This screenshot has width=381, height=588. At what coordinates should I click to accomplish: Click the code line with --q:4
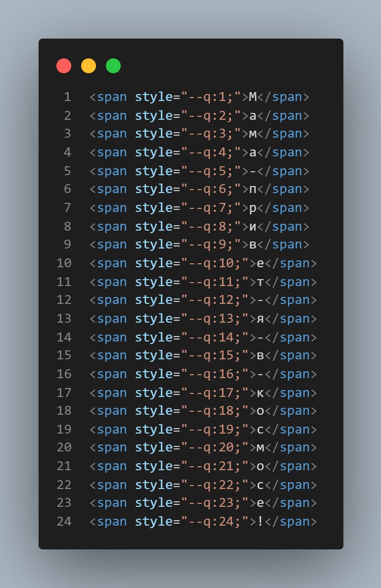pyautogui.click(x=199, y=152)
